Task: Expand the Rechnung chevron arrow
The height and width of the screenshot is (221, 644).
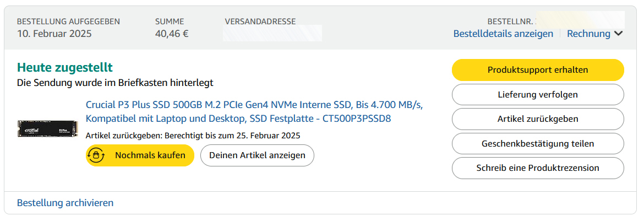Action: point(619,34)
